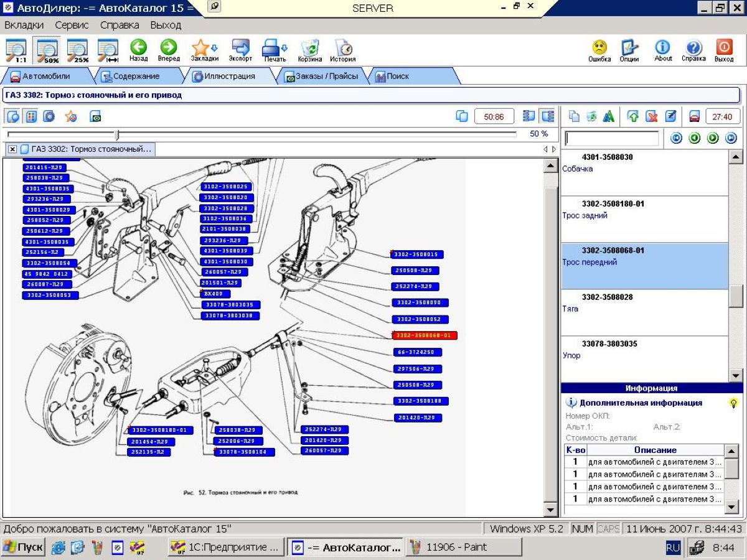Click the copy icon in parts toolbar
This screenshot has width=747, height=560.
coord(575,116)
